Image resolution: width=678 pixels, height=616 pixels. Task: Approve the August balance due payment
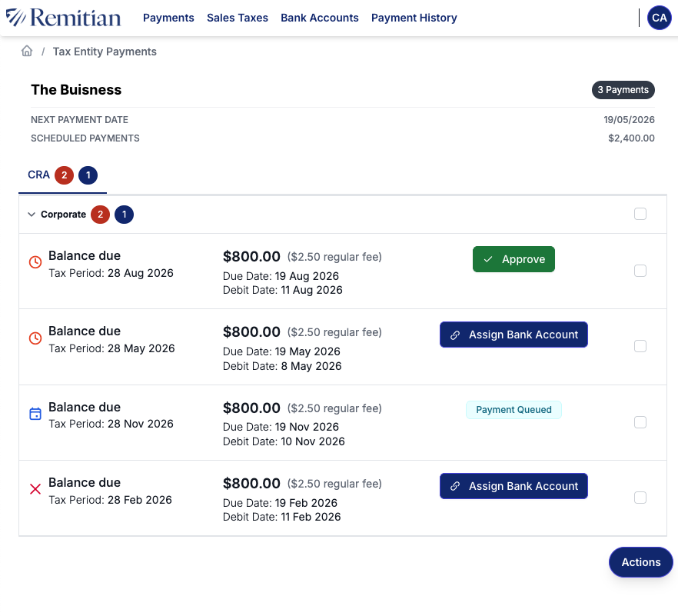click(x=513, y=259)
